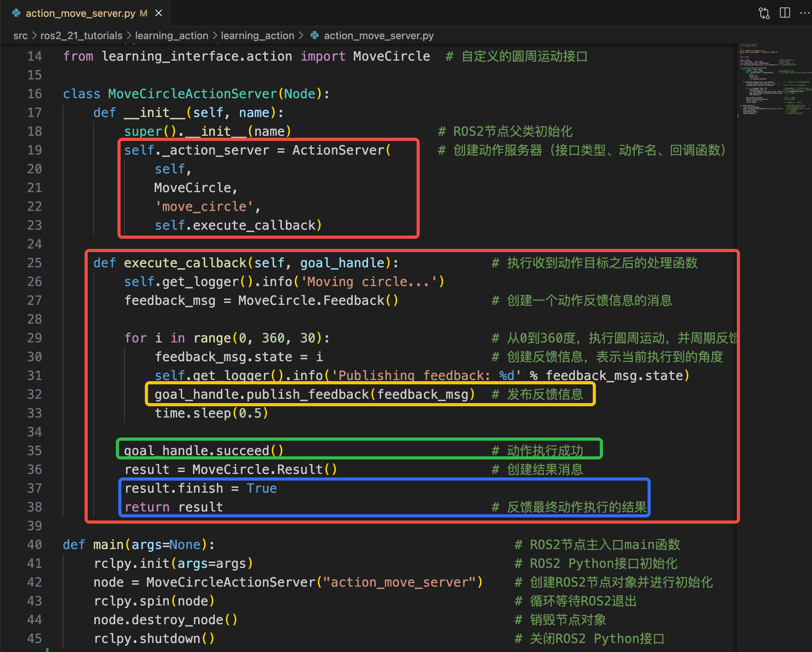Open the ros2_21_tutorials breadcrumb segment

coord(81,36)
